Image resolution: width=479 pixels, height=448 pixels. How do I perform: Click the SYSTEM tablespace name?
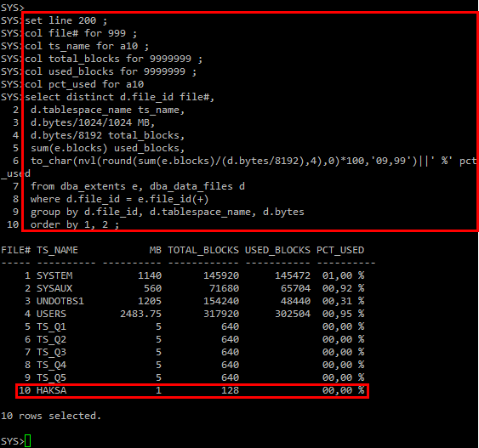pyautogui.click(x=54, y=275)
